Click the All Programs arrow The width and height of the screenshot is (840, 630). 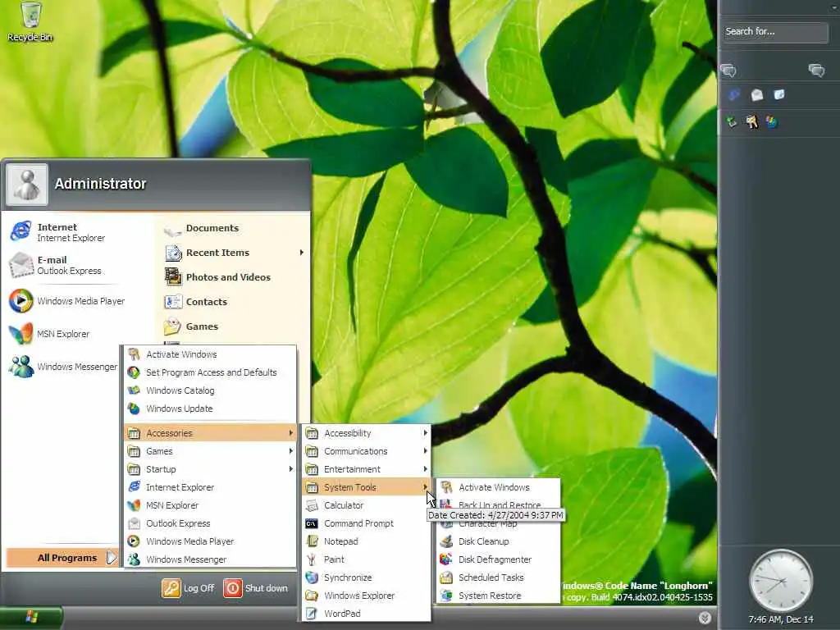pos(111,558)
